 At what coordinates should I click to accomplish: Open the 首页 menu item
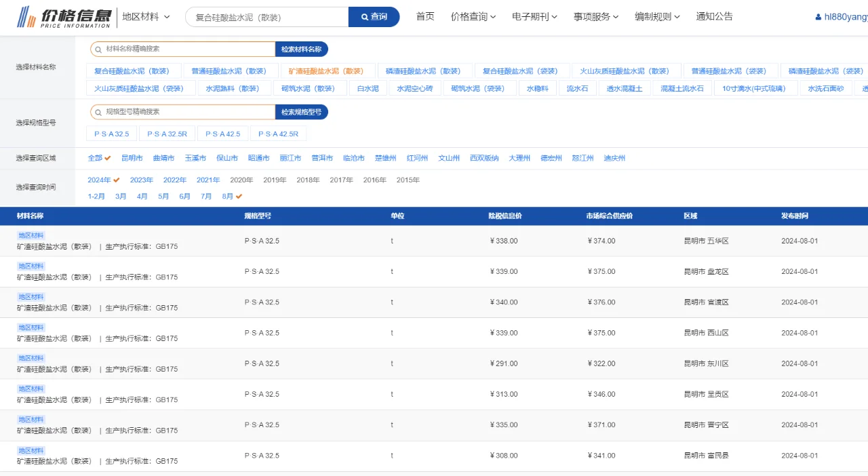coord(425,17)
